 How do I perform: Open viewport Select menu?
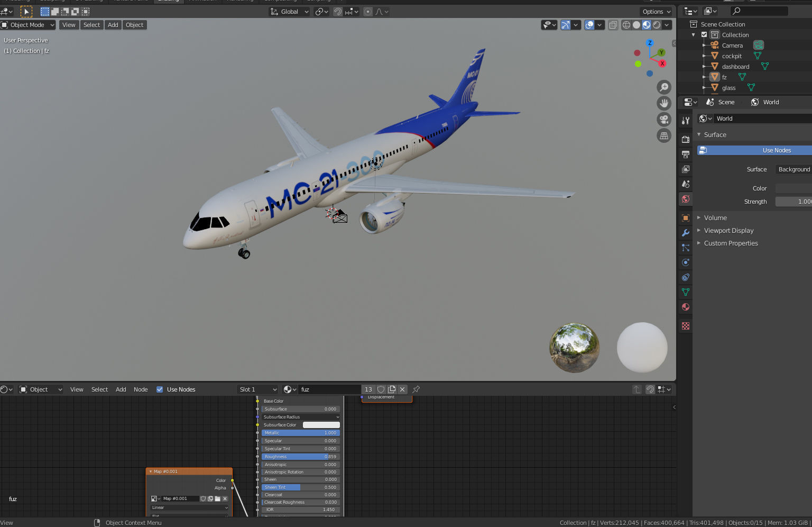tap(91, 25)
